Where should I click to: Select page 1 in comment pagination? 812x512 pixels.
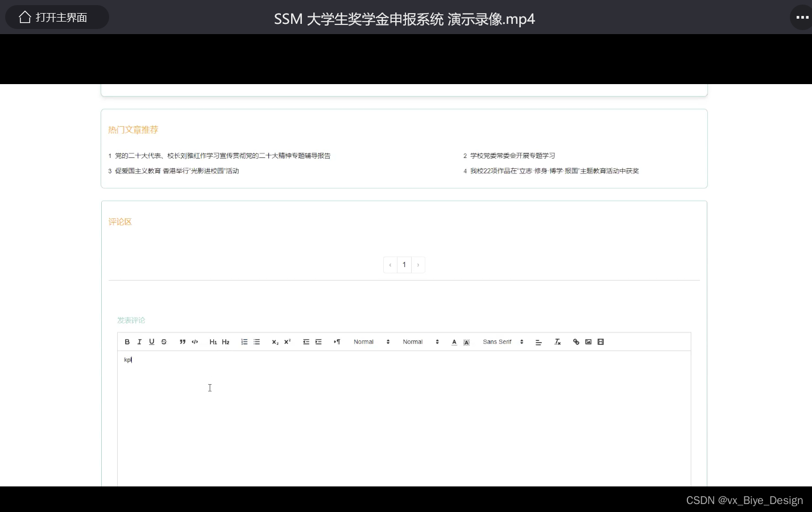(x=404, y=265)
